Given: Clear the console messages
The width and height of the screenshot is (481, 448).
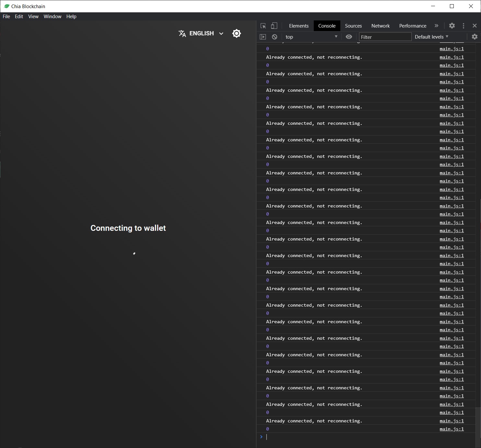Looking at the screenshot, I should [274, 37].
